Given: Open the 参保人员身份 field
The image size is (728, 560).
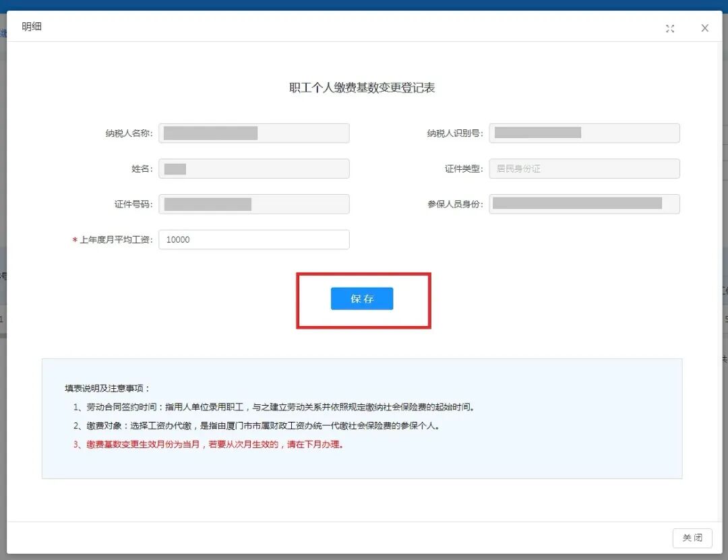Looking at the screenshot, I should pyautogui.click(x=584, y=204).
